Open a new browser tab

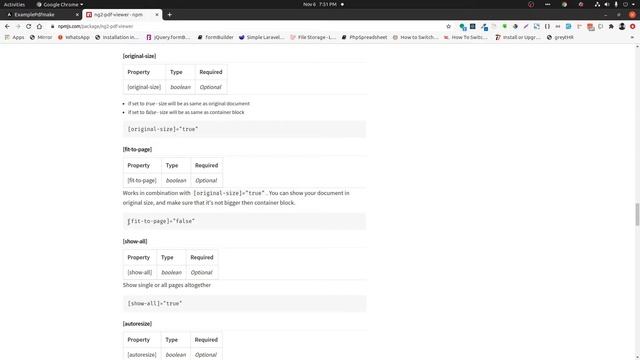click(169, 15)
